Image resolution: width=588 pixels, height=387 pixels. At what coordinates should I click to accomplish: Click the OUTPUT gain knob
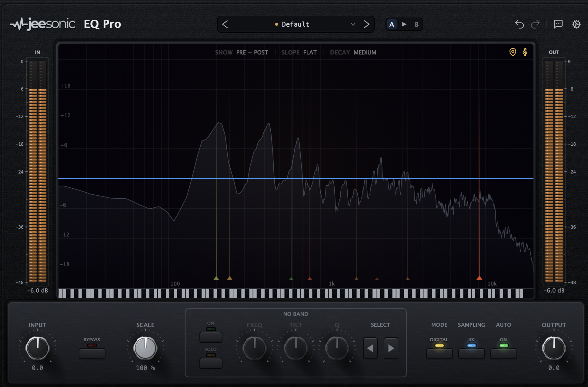coord(554,348)
